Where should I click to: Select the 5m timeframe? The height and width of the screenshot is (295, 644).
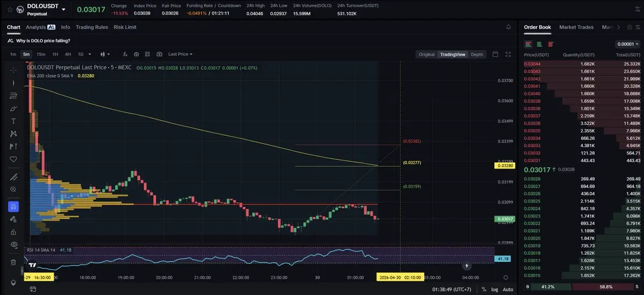pos(26,54)
